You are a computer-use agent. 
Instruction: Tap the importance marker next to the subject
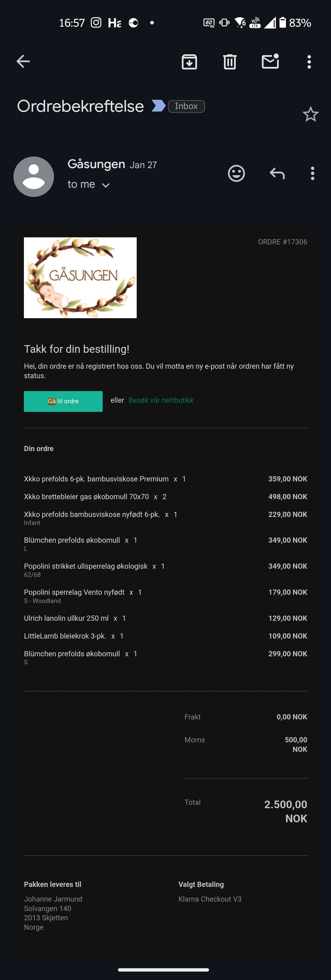(x=158, y=106)
